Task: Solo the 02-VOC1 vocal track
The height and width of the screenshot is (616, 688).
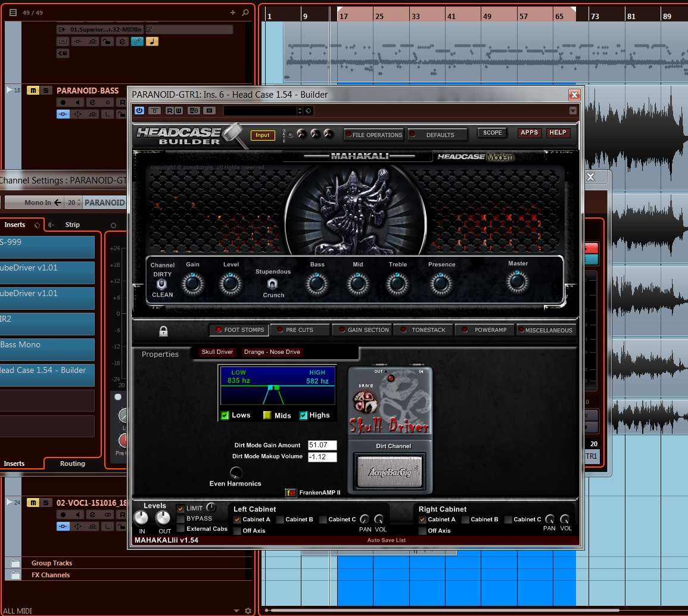Action: (x=46, y=503)
